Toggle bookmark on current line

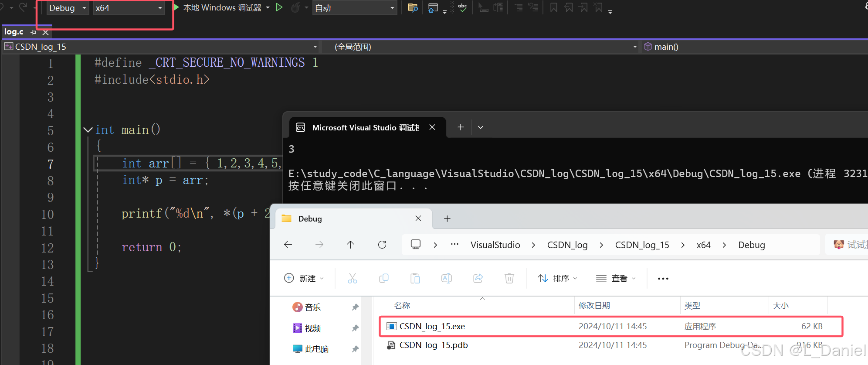point(554,8)
